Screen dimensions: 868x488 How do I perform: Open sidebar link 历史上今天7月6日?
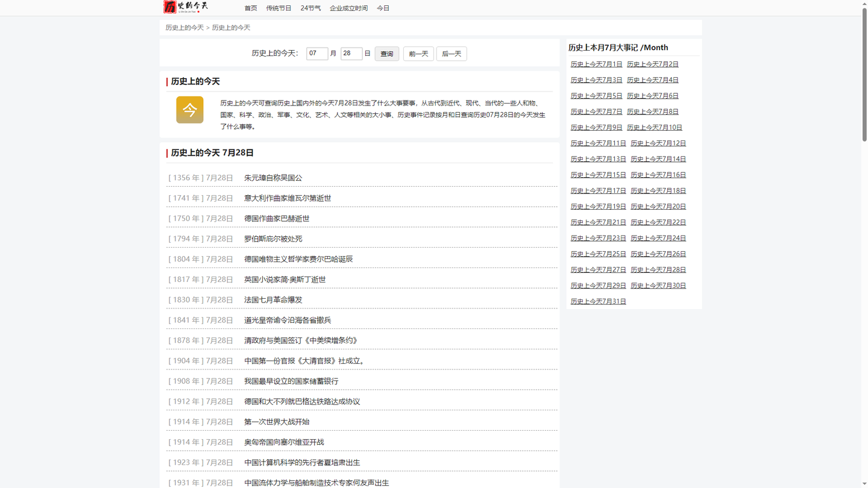coord(653,96)
